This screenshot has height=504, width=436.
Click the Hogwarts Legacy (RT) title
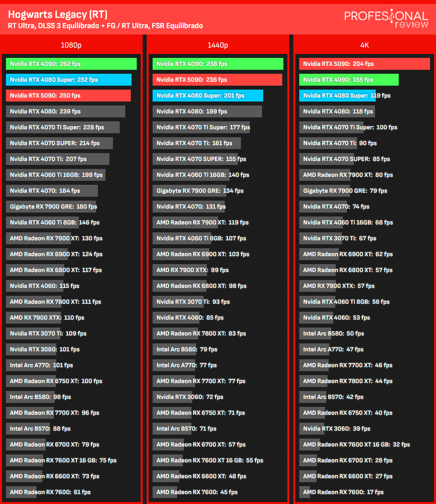point(58,15)
